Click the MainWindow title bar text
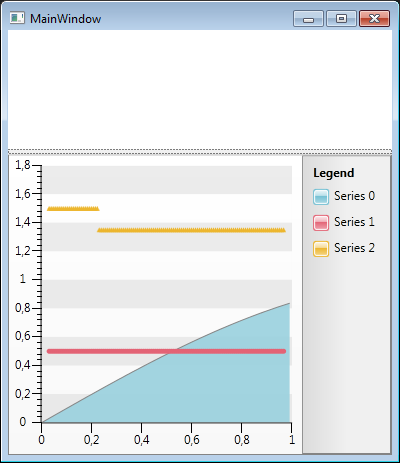Viewport: 400px width, 463px height. [x=66, y=19]
